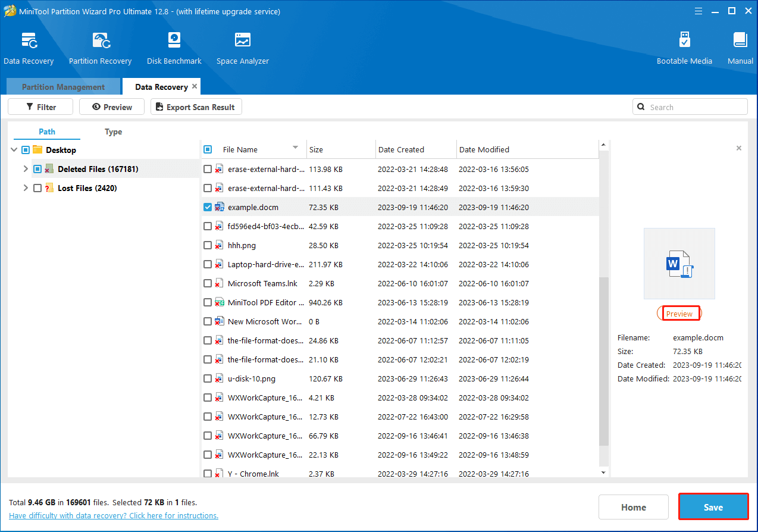The width and height of the screenshot is (758, 532).
Task: Expand the Lost Files node
Action: [25, 188]
